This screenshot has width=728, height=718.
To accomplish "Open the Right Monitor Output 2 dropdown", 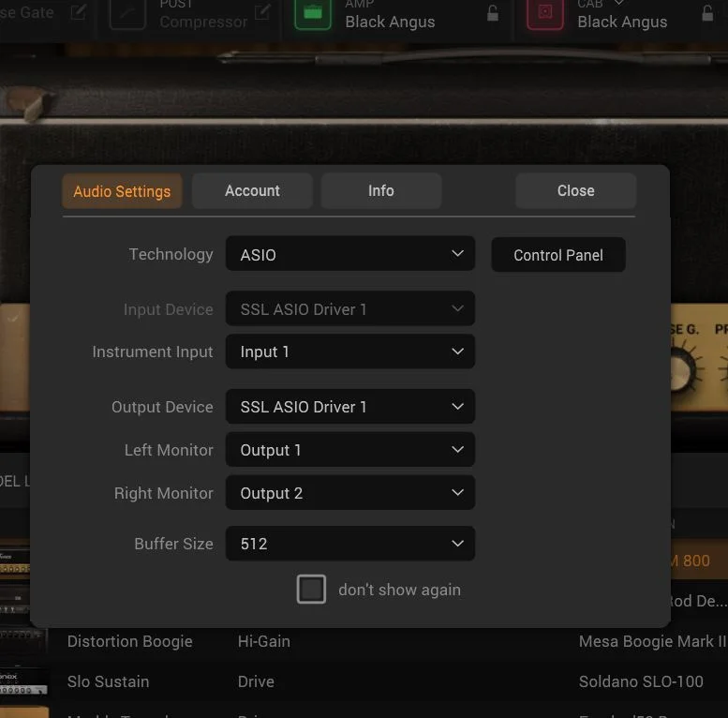I will (349, 493).
